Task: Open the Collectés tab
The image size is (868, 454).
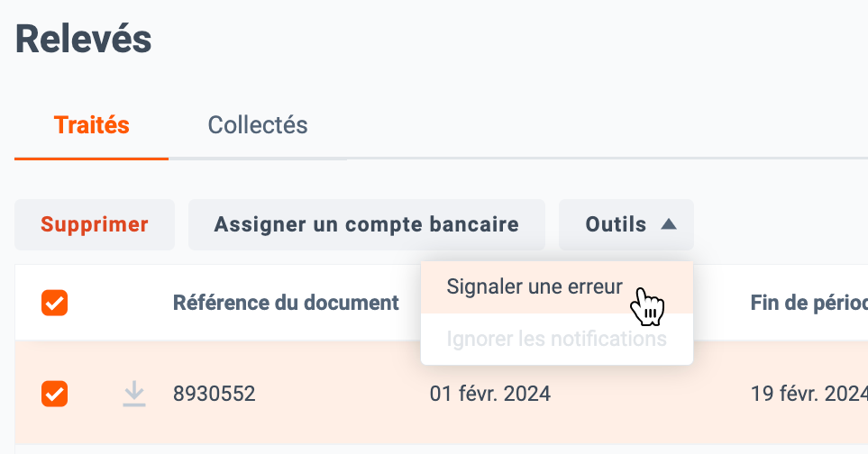Action: coord(258,125)
